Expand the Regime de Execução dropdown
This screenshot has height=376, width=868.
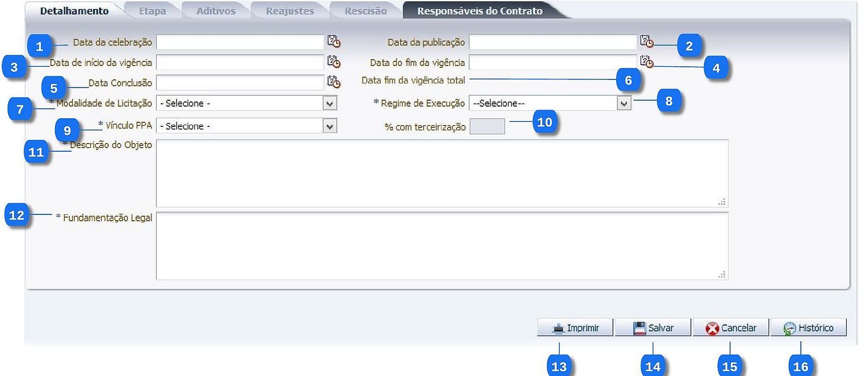point(624,103)
